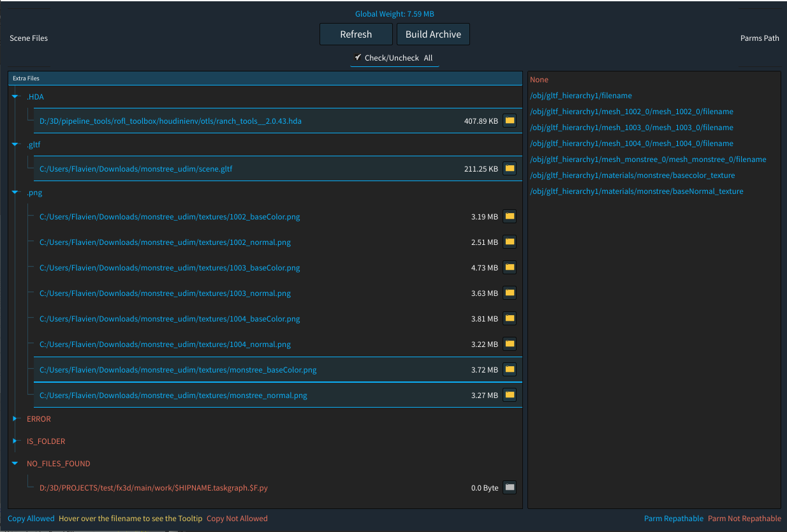Click the .HDA group label
The image size is (787, 532).
click(35, 97)
